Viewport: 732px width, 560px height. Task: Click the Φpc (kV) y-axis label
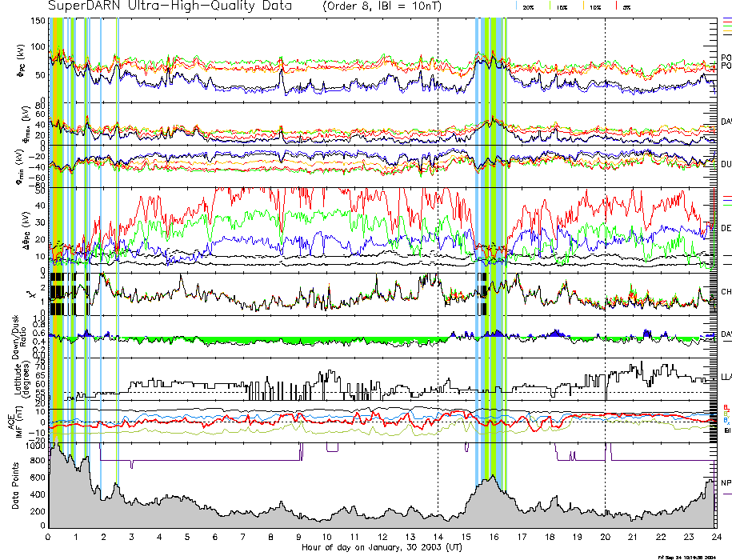point(22,60)
